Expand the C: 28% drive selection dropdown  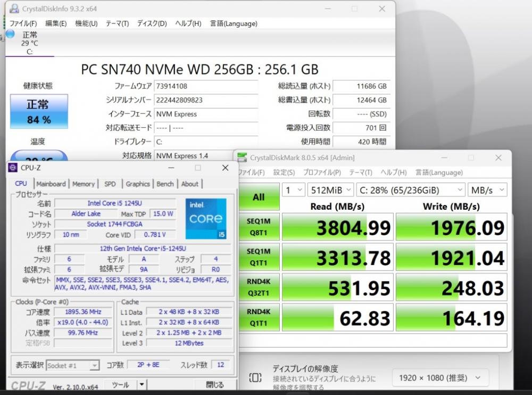point(411,190)
